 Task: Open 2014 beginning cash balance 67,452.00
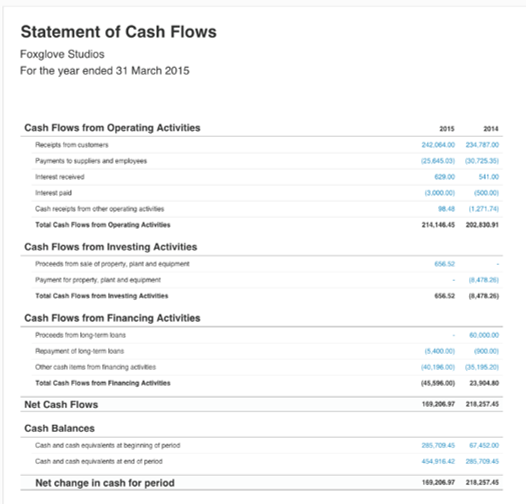click(x=484, y=445)
